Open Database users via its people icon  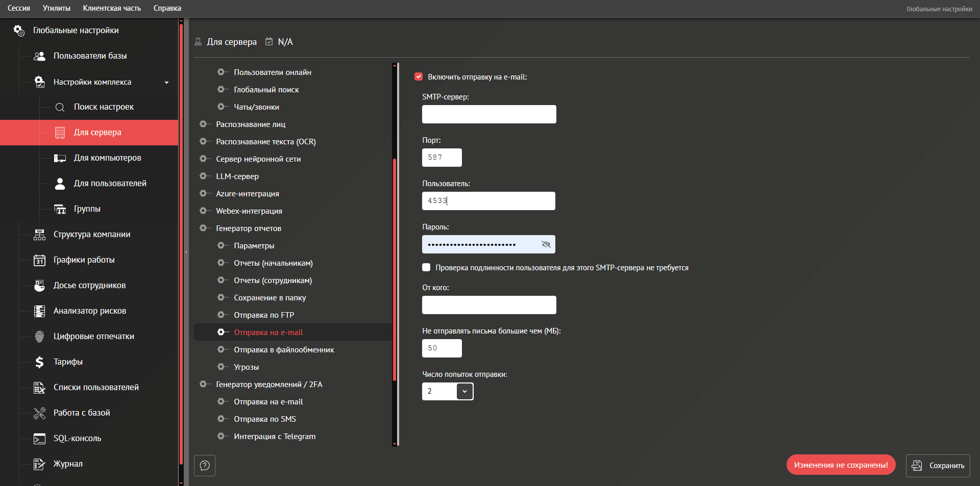[x=39, y=56]
